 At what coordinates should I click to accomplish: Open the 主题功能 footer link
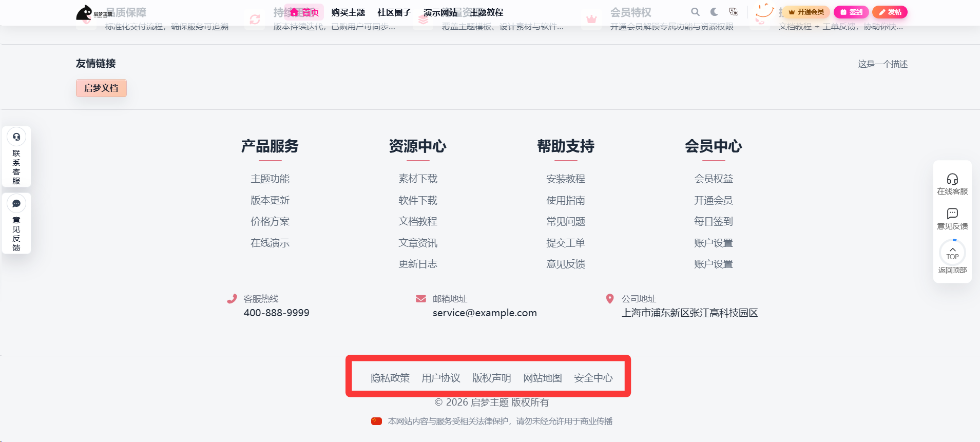270,179
